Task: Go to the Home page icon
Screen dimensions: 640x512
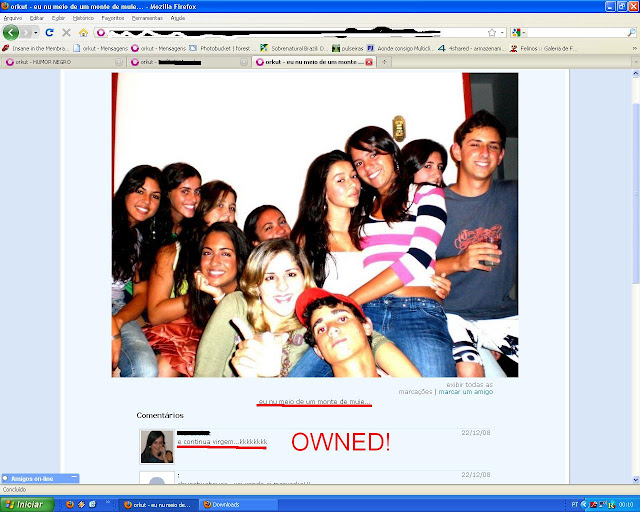Action: [x=83, y=33]
